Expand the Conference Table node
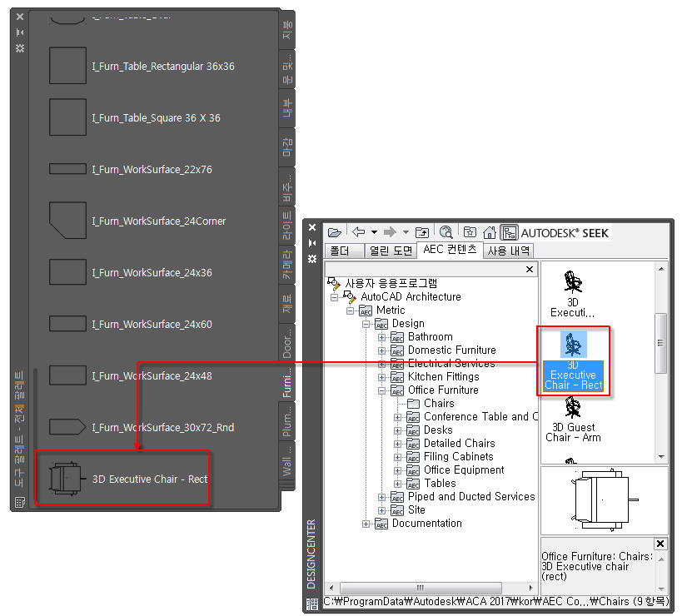 [397, 417]
